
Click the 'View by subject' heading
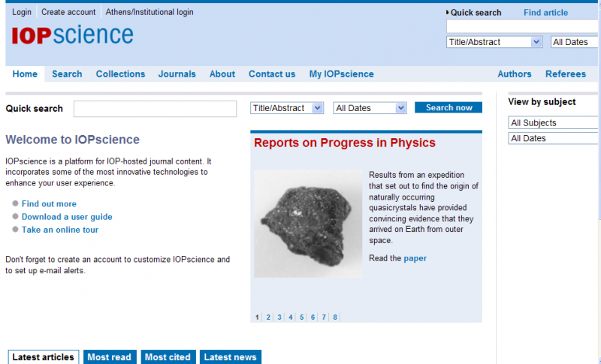542,102
